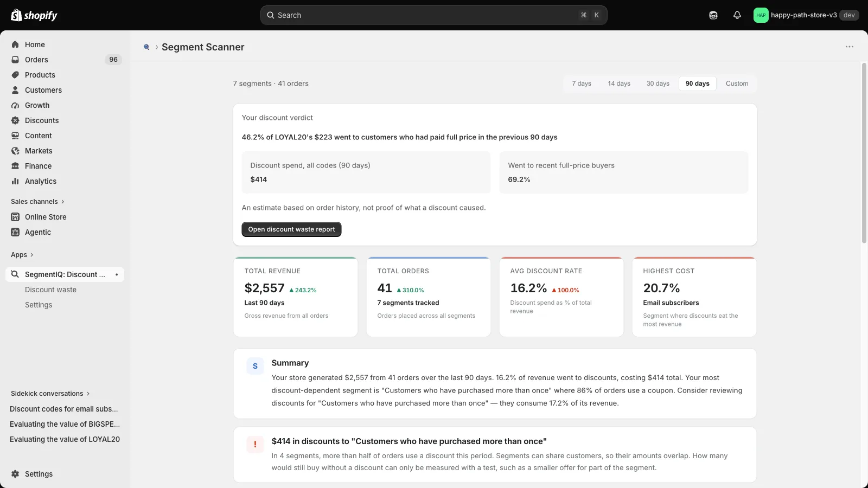Click the 'Your discount verdict' heading
Image resolution: width=868 pixels, height=488 pixels.
tap(277, 118)
